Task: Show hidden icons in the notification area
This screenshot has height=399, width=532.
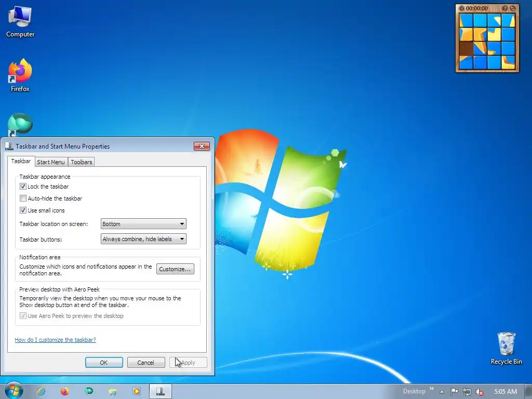Action: pos(442,392)
